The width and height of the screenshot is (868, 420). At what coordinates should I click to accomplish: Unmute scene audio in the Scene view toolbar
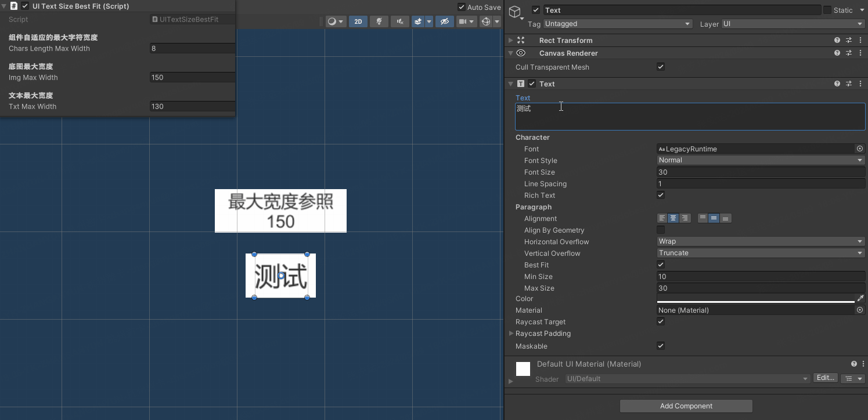[x=399, y=21]
